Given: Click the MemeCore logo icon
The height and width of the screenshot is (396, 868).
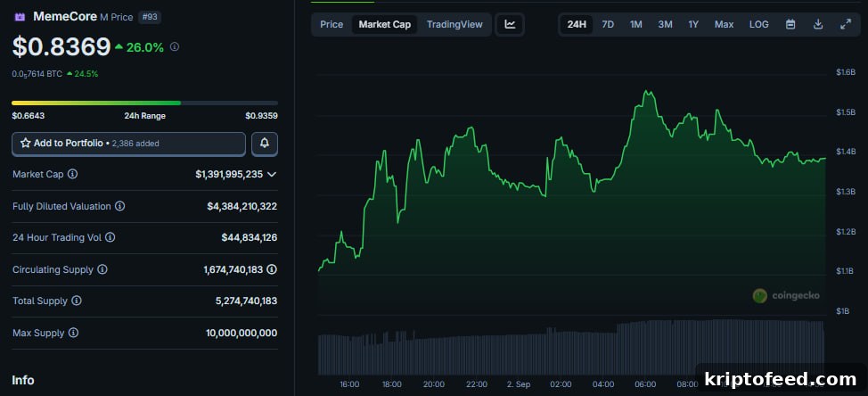Looking at the screenshot, I should coord(20,17).
